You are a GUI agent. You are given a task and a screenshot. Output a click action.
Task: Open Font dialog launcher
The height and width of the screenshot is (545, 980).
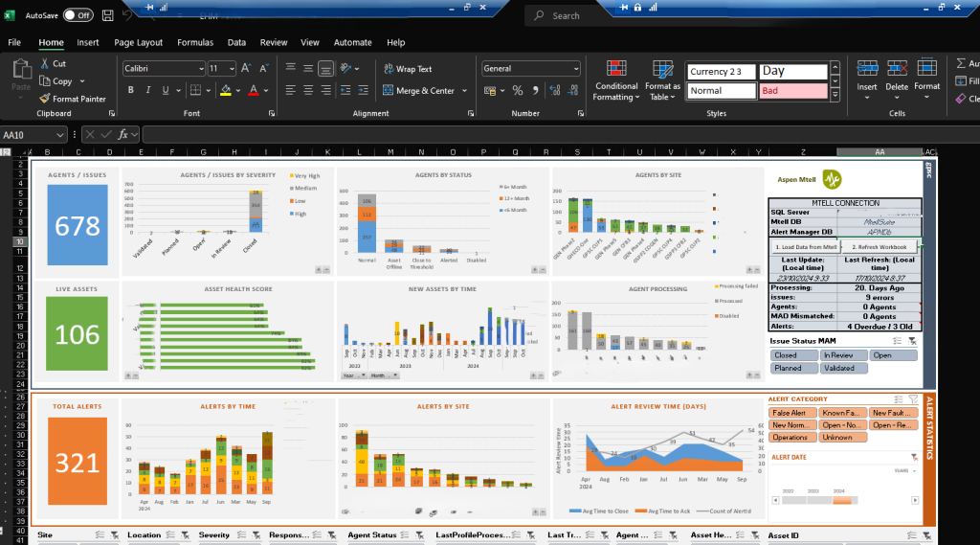[272, 113]
